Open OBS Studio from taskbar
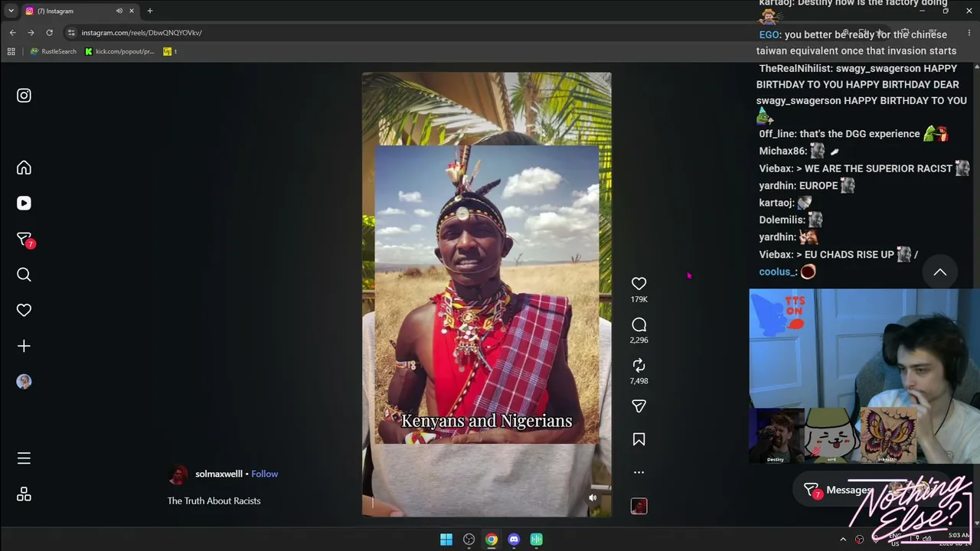 (x=469, y=540)
